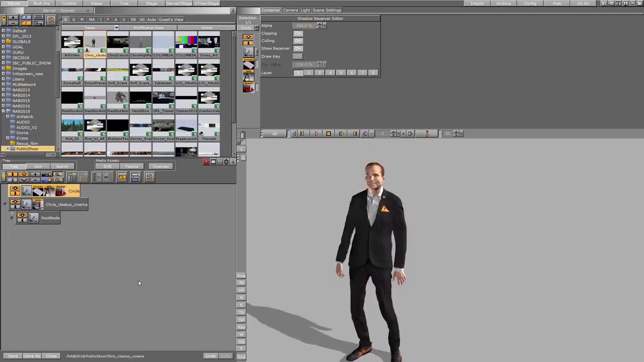Play the animation in the timeline controls
The width and height of the screenshot is (644, 362).
316,134
